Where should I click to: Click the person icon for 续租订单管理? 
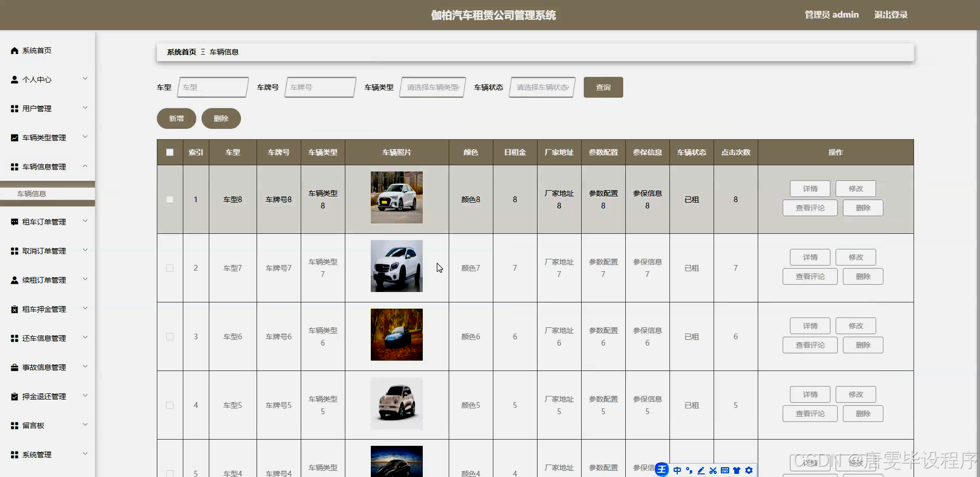coord(15,280)
